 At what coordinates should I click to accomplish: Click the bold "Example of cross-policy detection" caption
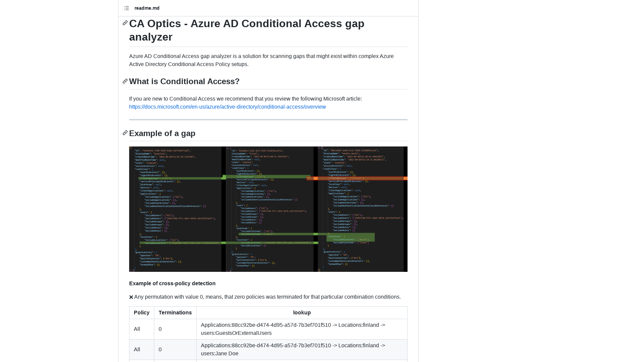click(x=172, y=283)
